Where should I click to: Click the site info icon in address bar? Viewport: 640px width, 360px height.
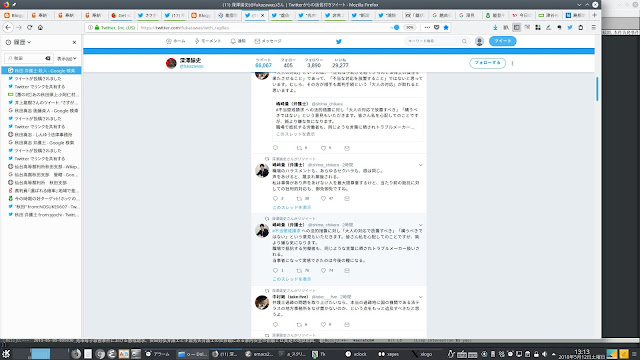(90, 27)
